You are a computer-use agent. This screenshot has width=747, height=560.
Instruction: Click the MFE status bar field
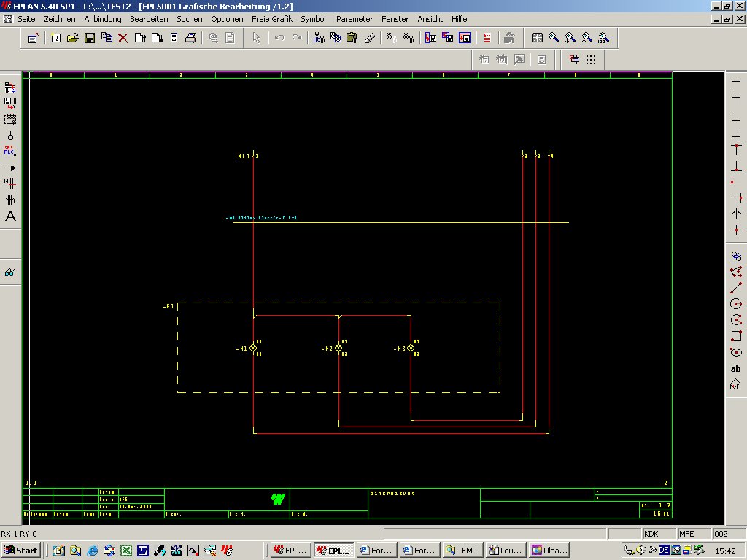[x=694, y=534]
